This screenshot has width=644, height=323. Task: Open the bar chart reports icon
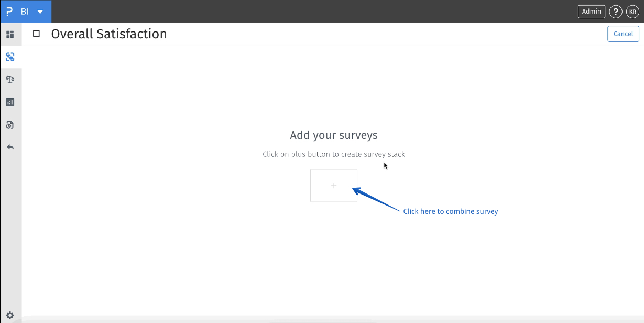[10, 102]
